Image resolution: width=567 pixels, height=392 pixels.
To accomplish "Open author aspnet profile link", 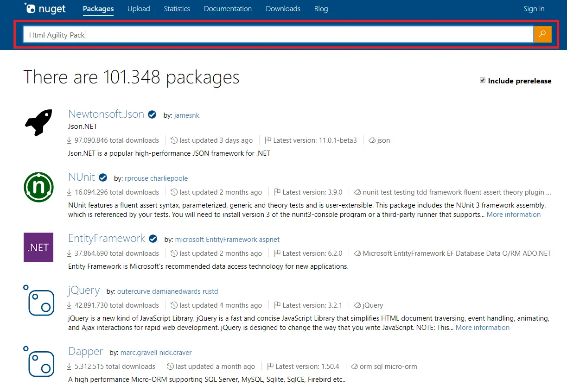I will point(270,239).
